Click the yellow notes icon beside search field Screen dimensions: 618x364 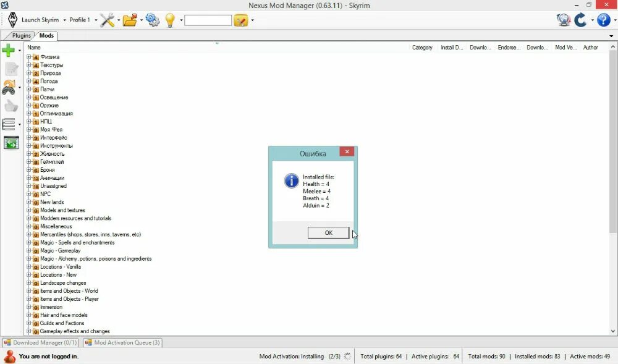coord(240,20)
